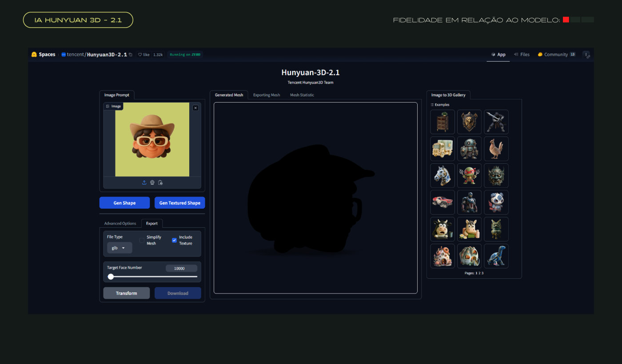This screenshot has width=622, height=364.
Task: Click the Download button
Action: pyautogui.click(x=178, y=293)
